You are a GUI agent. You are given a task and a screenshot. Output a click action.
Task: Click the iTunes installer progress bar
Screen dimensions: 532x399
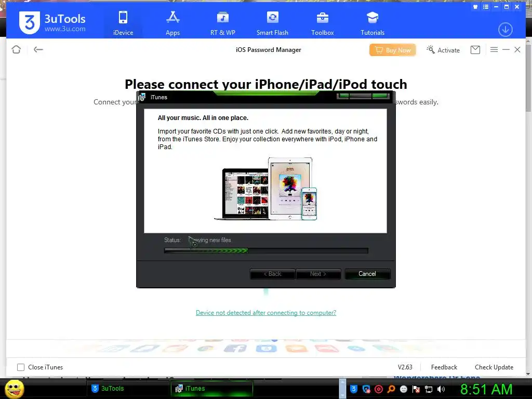[266, 251]
